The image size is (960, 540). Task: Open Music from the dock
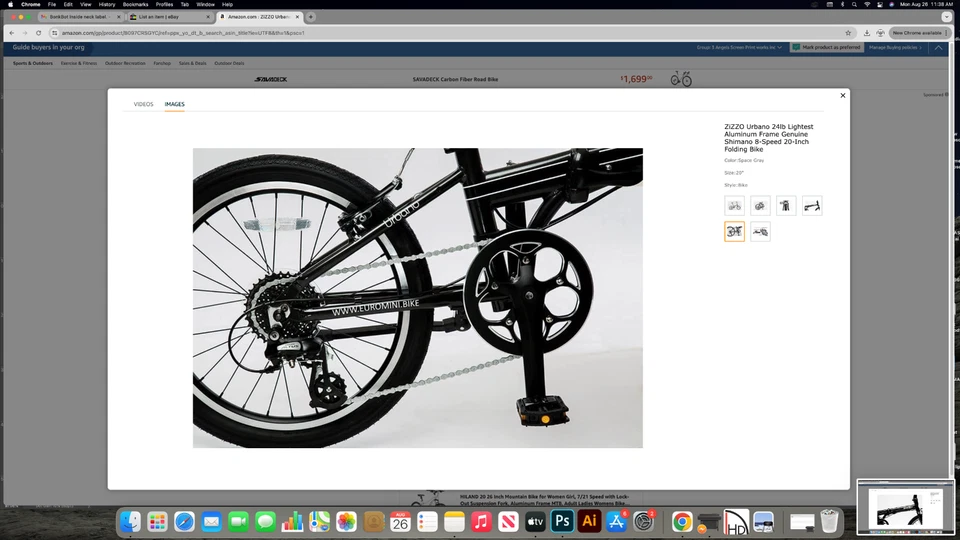(481, 522)
